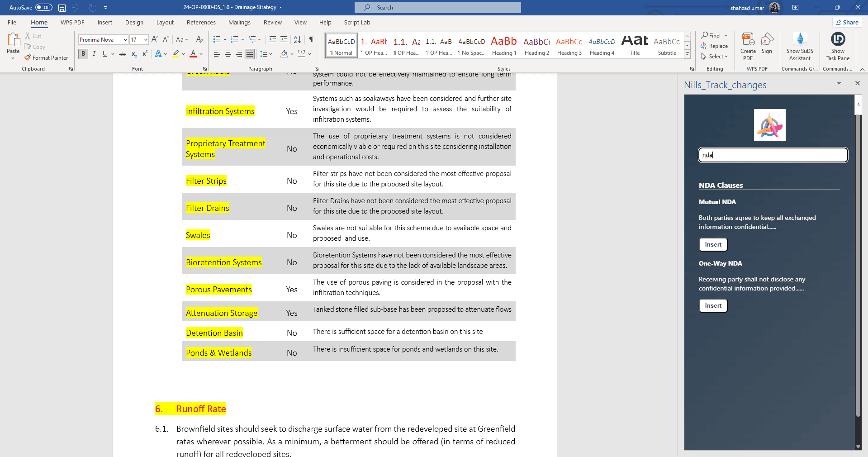Center align the text
This screenshot has height=457, width=868.
pyautogui.click(x=228, y=54)
